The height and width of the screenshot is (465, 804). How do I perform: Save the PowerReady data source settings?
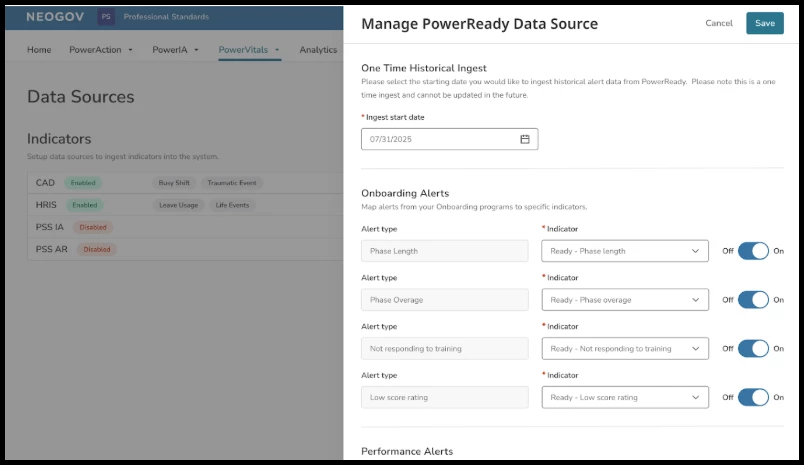(765, 23)
